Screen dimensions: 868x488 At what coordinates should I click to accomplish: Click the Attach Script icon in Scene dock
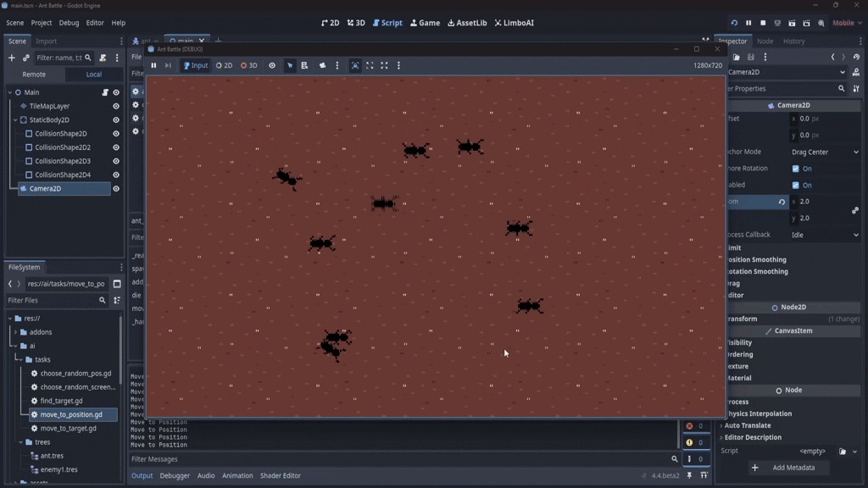103,58
